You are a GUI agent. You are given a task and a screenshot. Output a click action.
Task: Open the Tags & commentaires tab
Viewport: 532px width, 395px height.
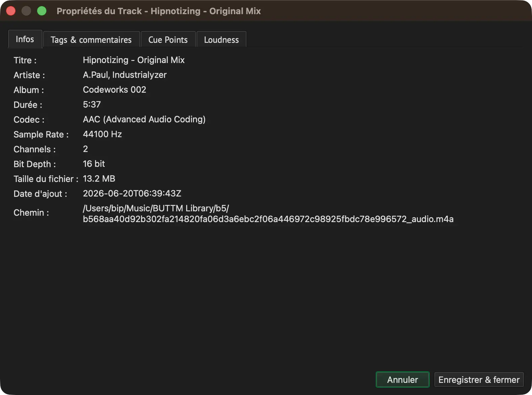coord(91,40)
